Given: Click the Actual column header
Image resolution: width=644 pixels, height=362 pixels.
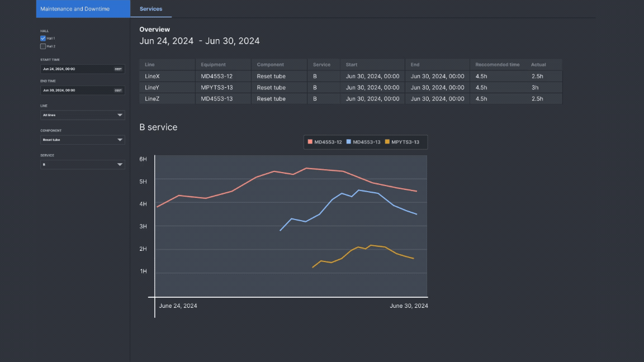Looking at the screenshot, I should tap(538, 65).
